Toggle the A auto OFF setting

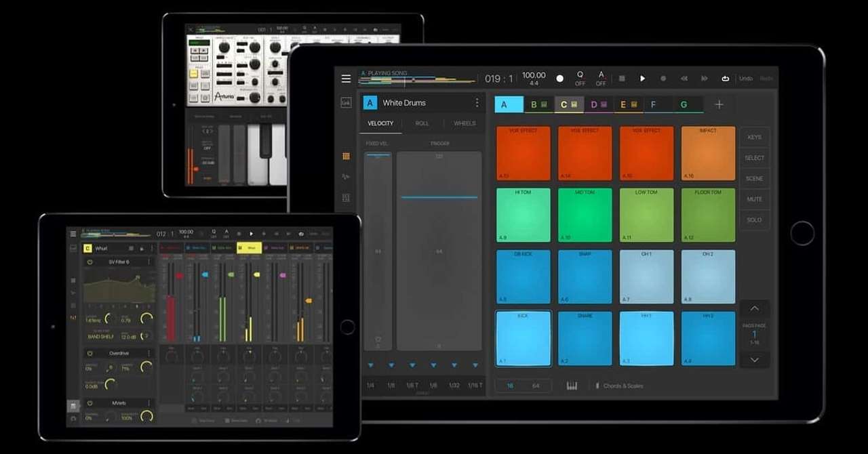pyautogui.click(x=601, y=79)
